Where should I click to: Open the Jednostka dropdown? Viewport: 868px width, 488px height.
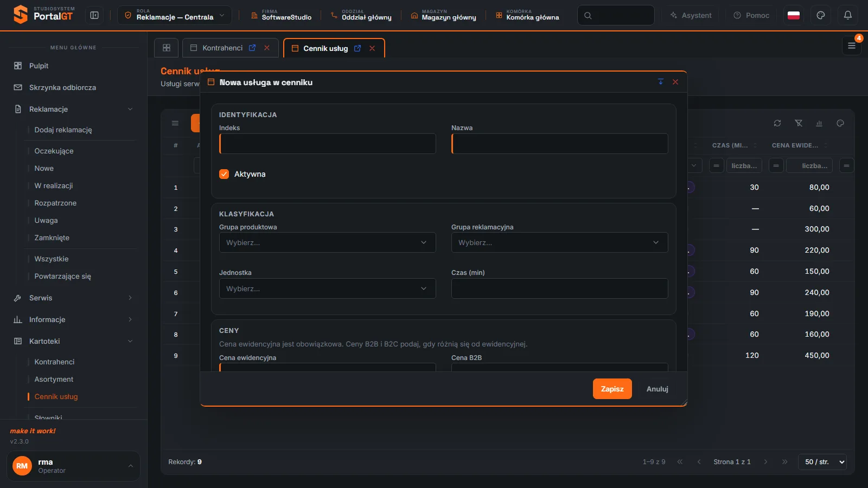point(327,288)
